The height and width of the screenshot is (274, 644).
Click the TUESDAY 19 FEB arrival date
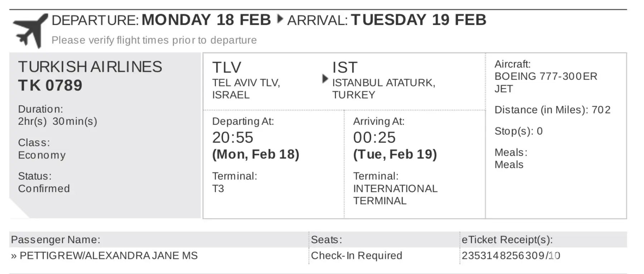click(418, 20)
